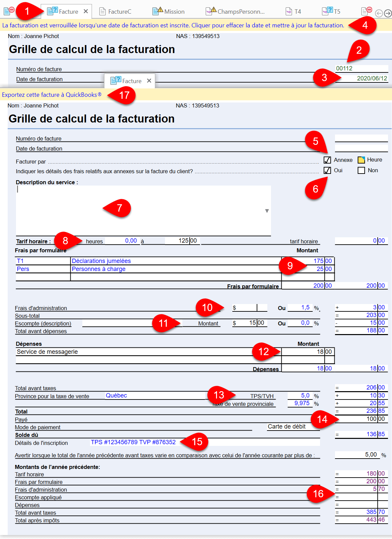Toggle the Annexe checkbox
Screen dimensions: 392x539
327,160
